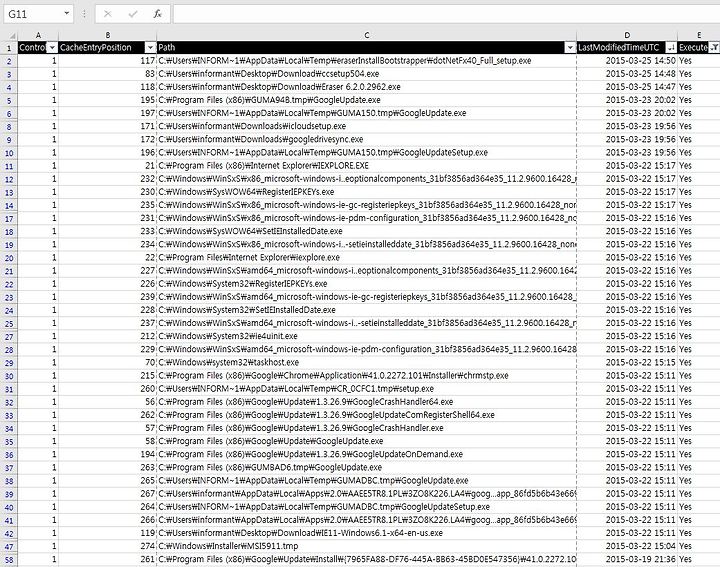Select the dotNetFx40_Full_setup.exe path cell
720x567 pixels.
(366, 61)
